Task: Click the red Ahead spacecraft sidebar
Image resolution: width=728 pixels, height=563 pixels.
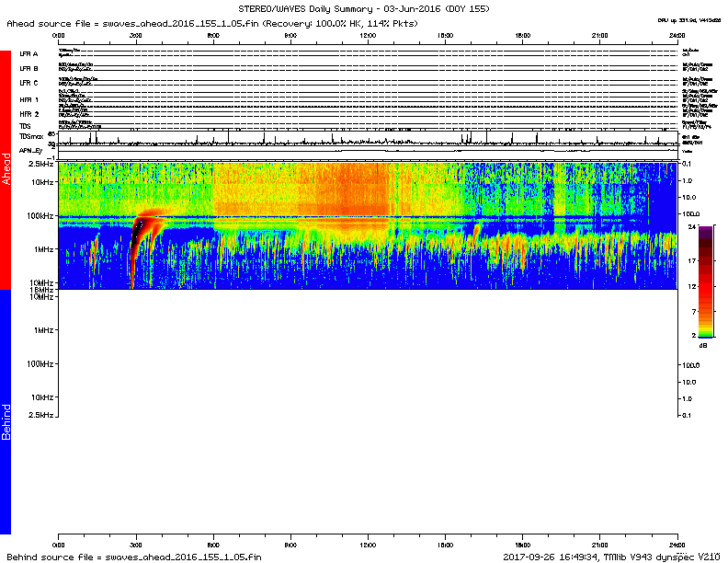Action: pyautogui.click(x=6, y=170)
